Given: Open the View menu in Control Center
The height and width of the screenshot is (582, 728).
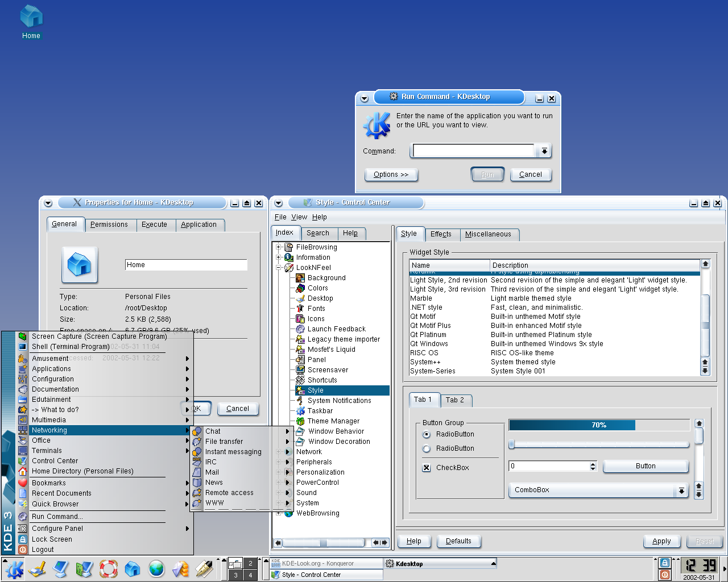Looking at the screenshot, I should [x=299, y=217].
